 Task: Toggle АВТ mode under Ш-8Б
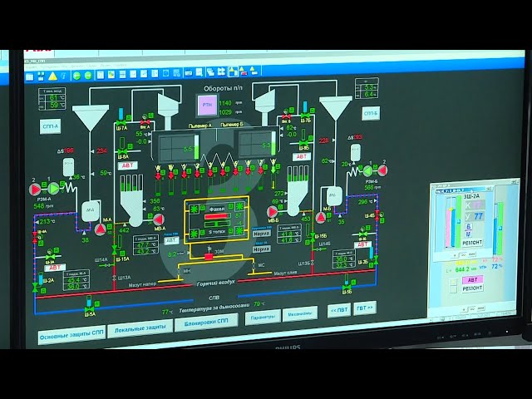302,156
